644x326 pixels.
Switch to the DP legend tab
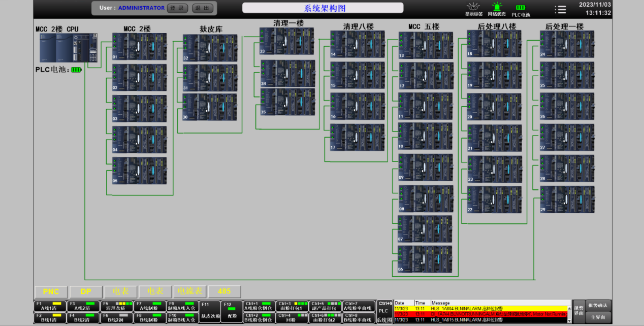click(85, 291)
